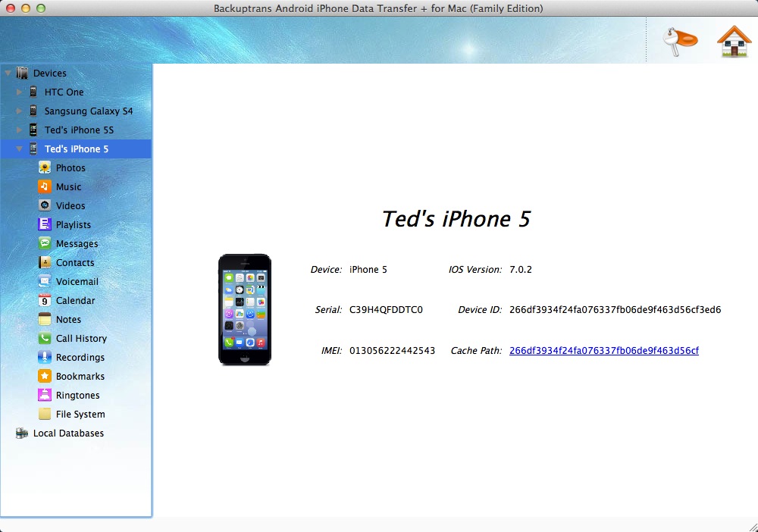Screen dimensions: 758x532
Task: Select the Bookmarks label in sidebar
Action: tap(80, 376)
